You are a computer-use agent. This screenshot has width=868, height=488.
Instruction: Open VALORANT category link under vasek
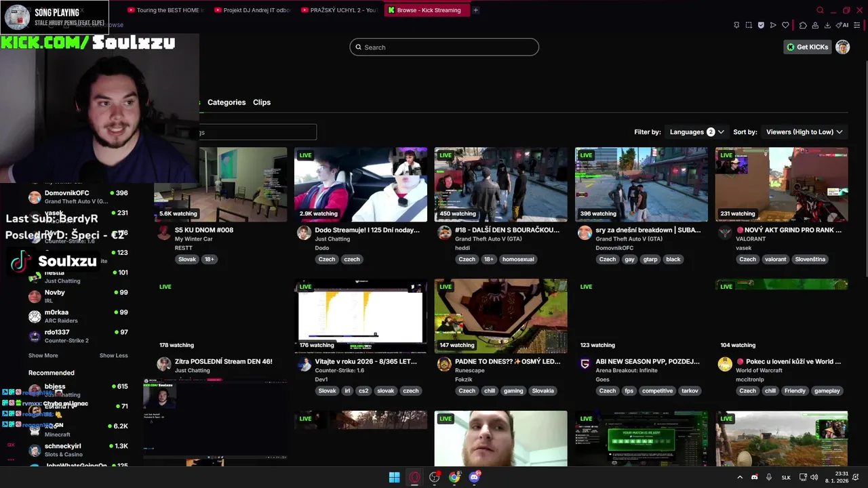click(x=751, y=239)
